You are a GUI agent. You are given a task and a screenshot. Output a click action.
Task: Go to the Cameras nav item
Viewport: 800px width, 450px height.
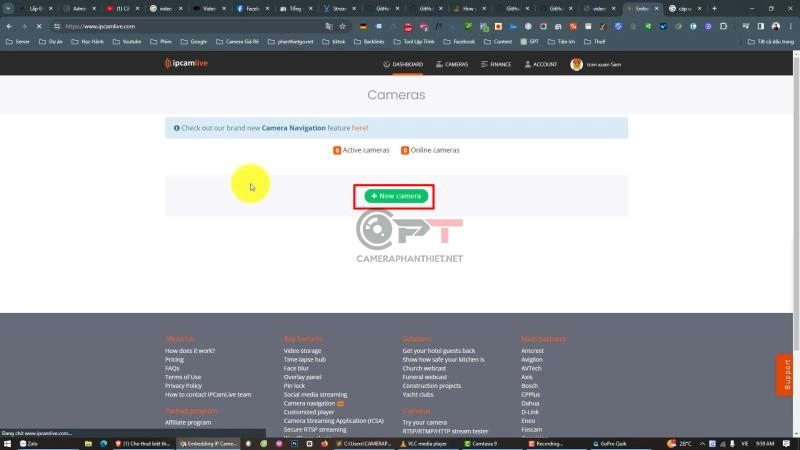click(x=452, y=64)
